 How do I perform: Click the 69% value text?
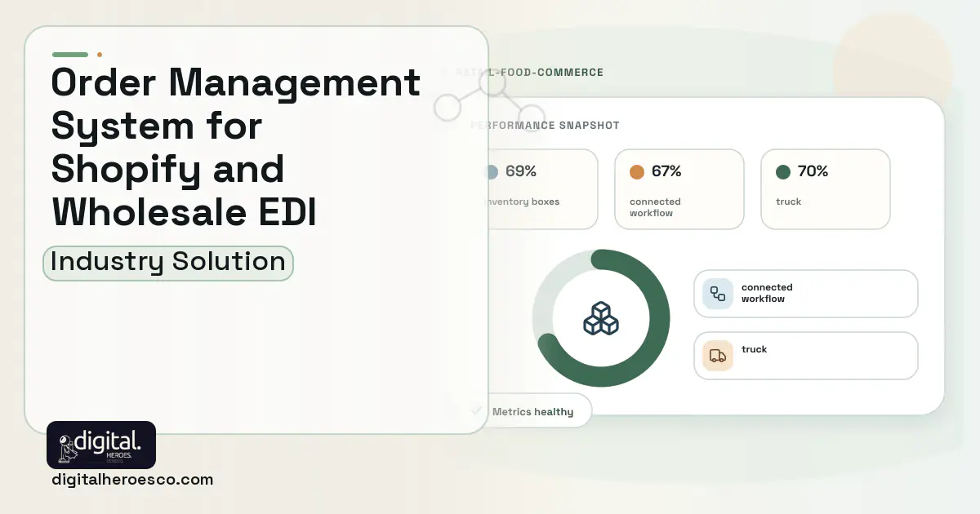pos(521,172)
